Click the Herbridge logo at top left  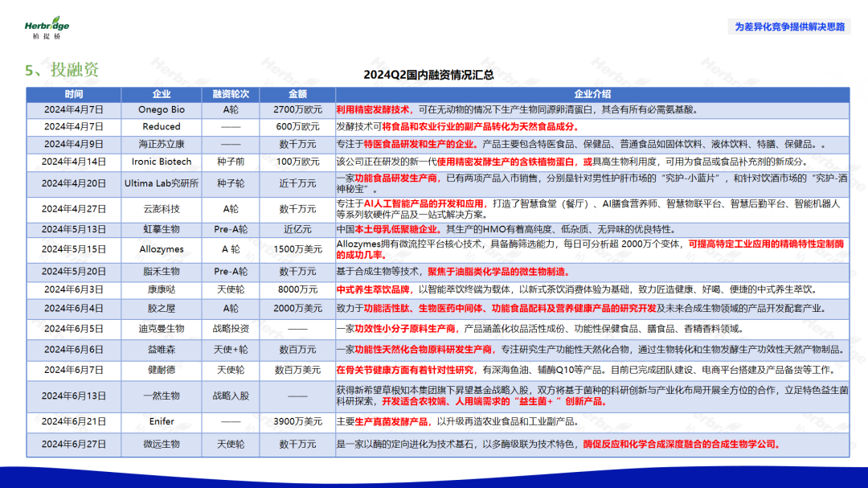pyautogui.click(x=47, y=27)
